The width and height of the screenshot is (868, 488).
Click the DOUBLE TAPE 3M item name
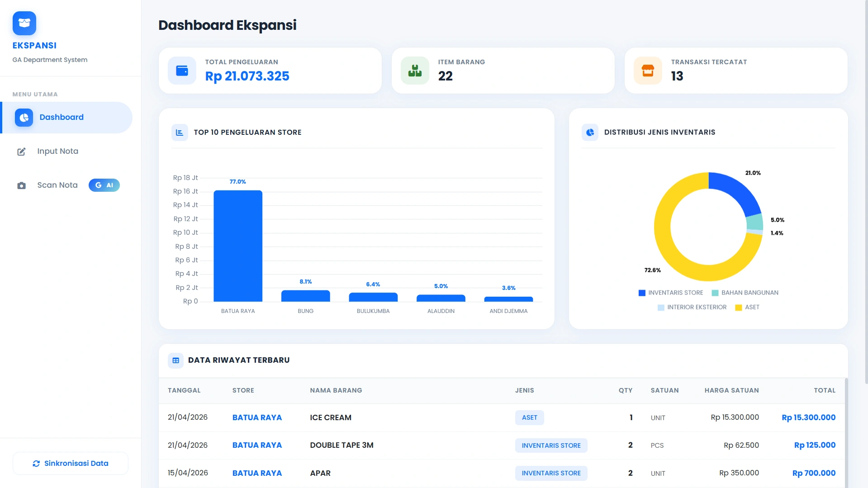click(x=342, y=445)
